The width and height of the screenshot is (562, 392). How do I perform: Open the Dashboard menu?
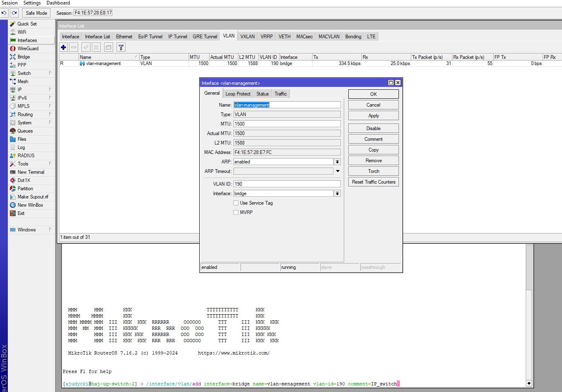tap(58, 3)
